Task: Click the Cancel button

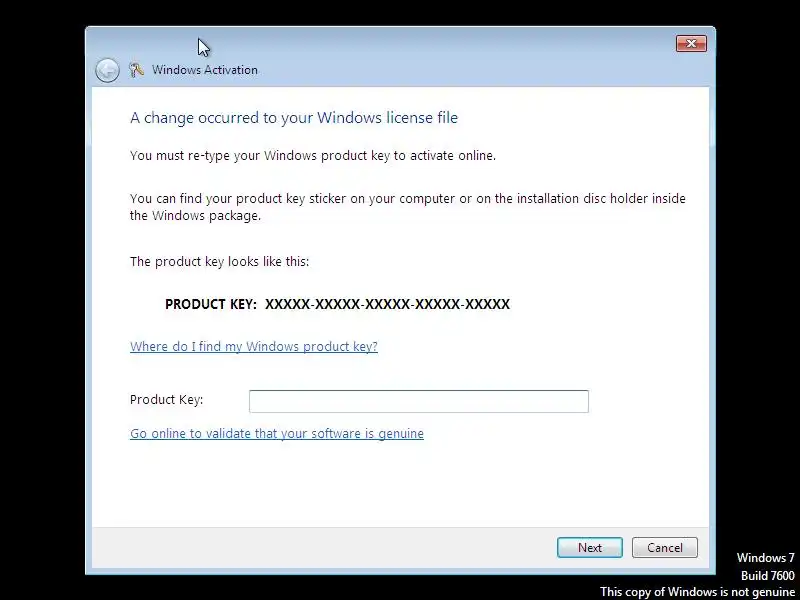Action: click(664, 547)
